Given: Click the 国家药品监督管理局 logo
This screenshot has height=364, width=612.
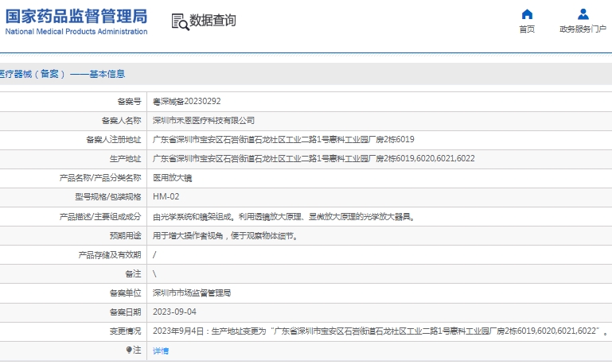Looking at the screenshot, I should click(x=76, y=21).
